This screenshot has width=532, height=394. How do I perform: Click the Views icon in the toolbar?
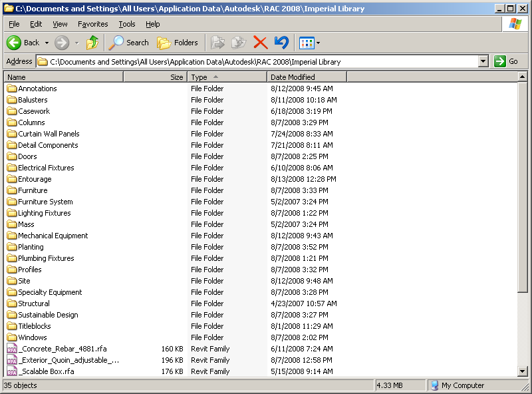307,43
